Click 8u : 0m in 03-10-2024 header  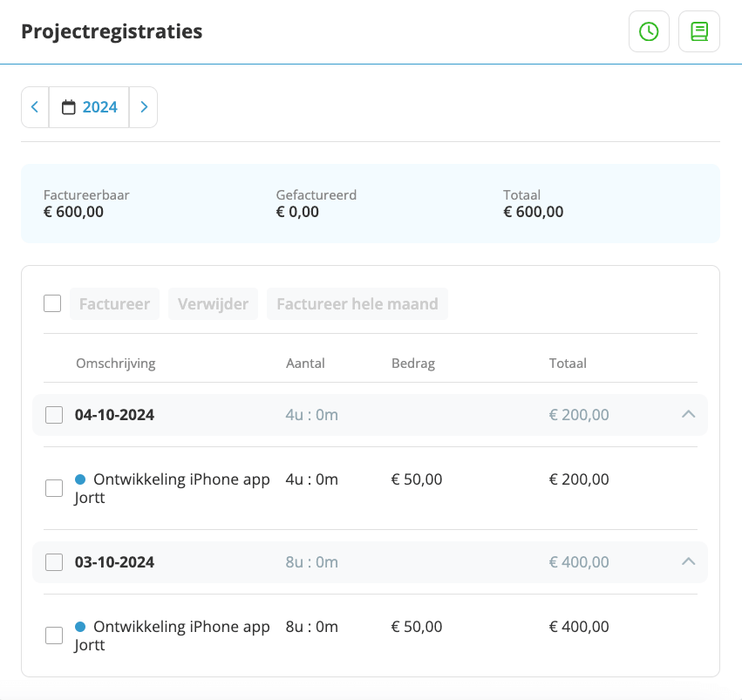click(312, 562)
